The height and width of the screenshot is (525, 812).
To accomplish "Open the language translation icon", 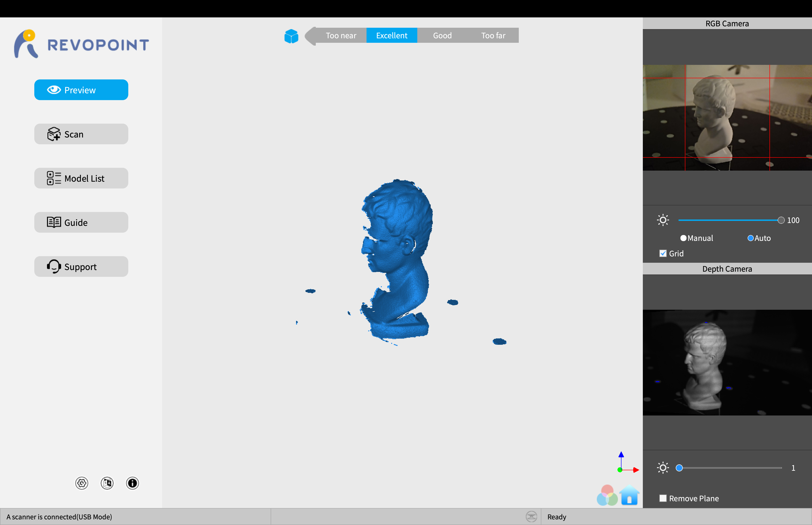I will click(x=107, y=483).
